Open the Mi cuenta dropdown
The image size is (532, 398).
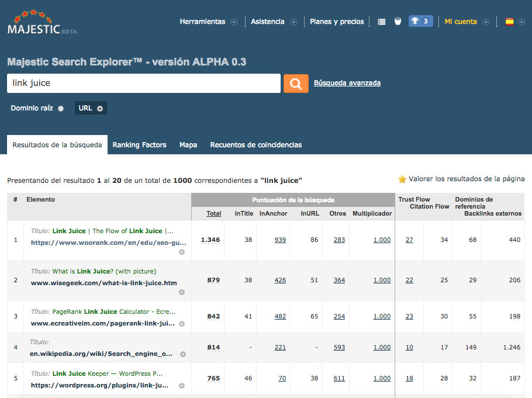[467, 22]
